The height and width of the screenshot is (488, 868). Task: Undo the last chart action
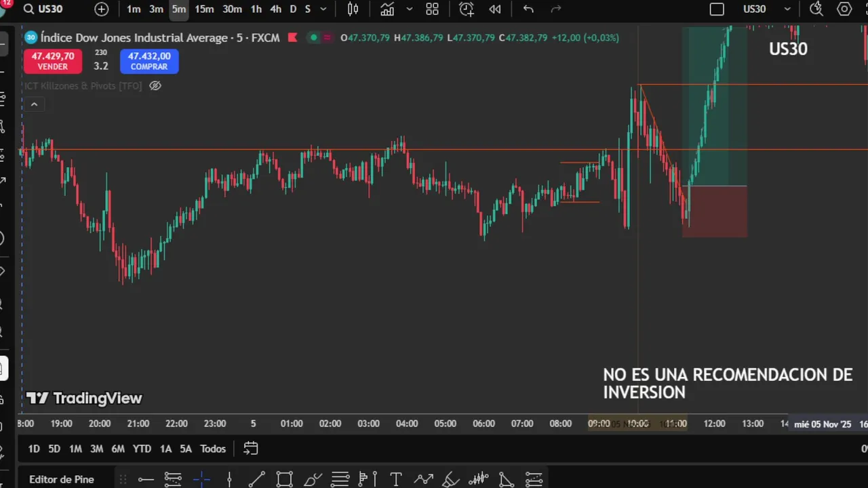528,9
